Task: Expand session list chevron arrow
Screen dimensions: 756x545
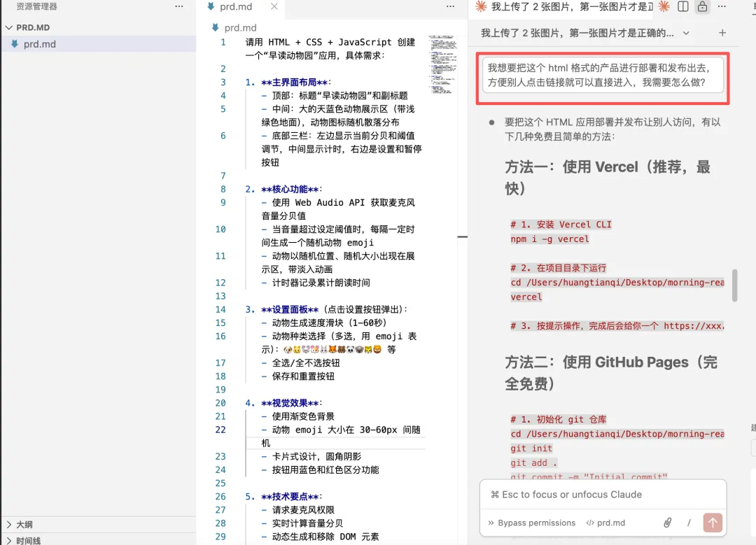Action: 685,34
